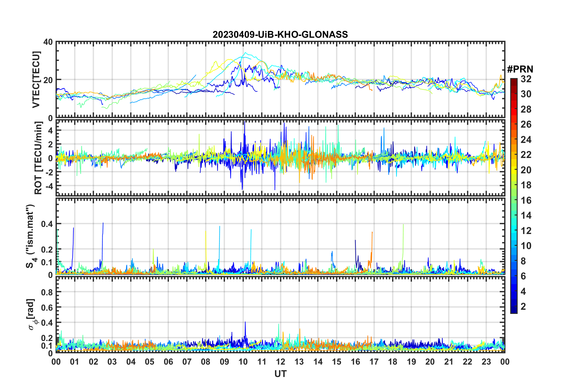Click the plot title 20230409-UiB-KHO-GLONASS
Image resolution: width=561 pixels, height=392 pixels.
pyautogui.click(x=280, y=34)
